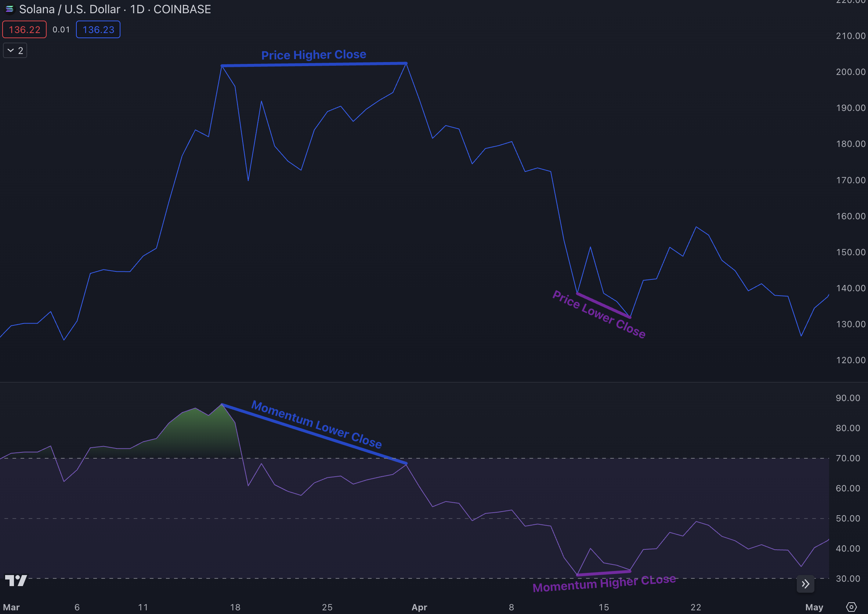Click the 70.00 level on RSI scale
This screenshot has height=614, width=868.
click(x=847, y=458)
